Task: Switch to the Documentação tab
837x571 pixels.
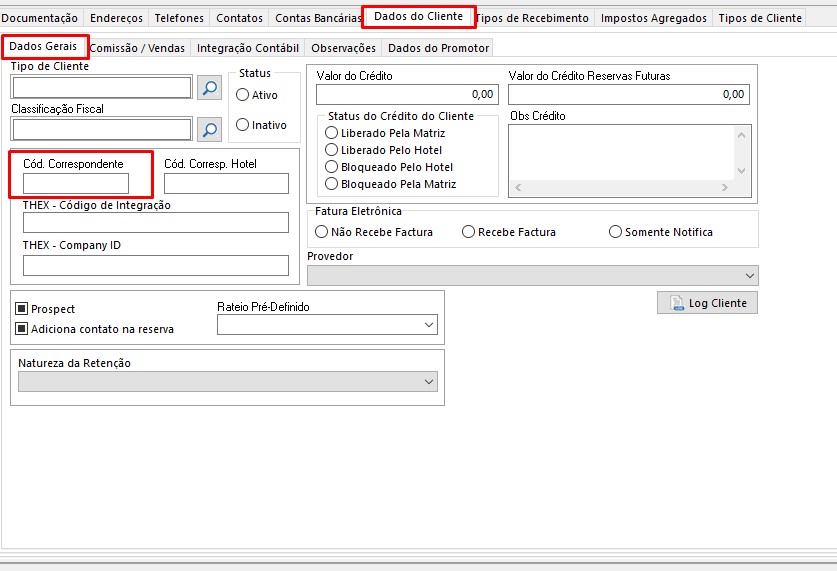Action: pyautogui.click(x=40, y=18)
